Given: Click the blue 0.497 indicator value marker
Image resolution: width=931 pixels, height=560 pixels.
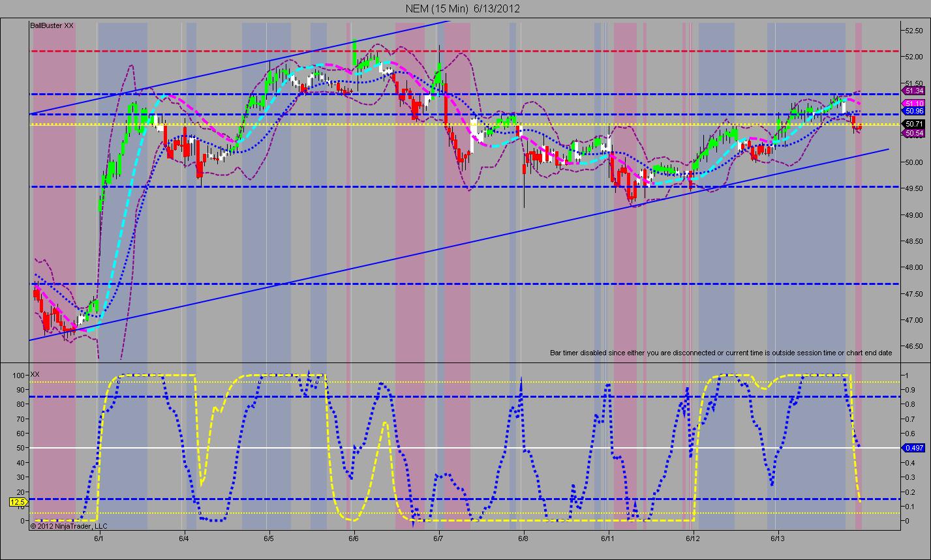Looking at the screenshot, I should pos(913,448).
